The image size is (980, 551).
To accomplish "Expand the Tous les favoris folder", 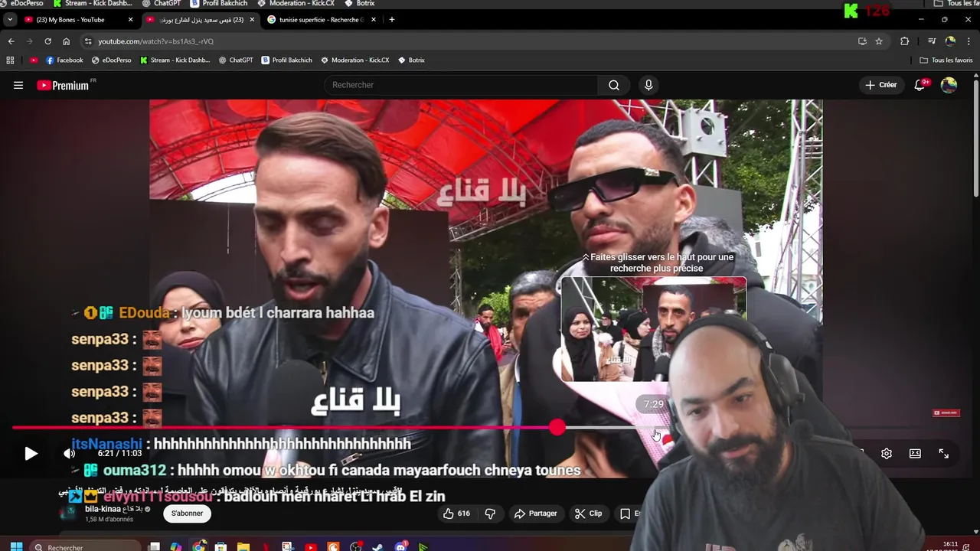I will coord(946,60).
